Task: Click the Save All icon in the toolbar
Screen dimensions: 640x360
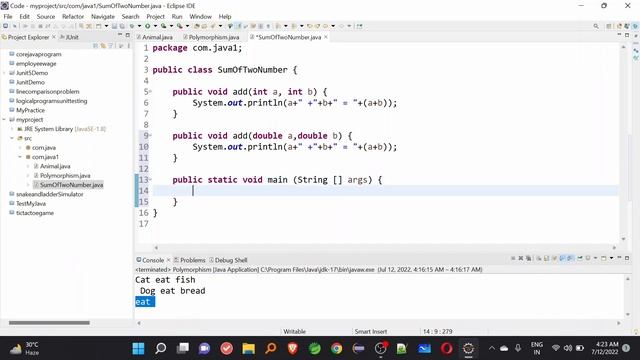Action: click(122, 26)
